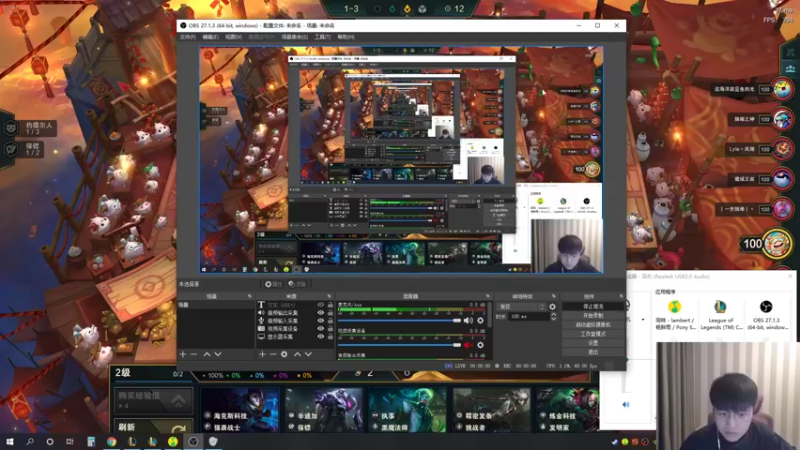
Task: Click the 约德尔人 trait icon in game
Action: point(11,128)
